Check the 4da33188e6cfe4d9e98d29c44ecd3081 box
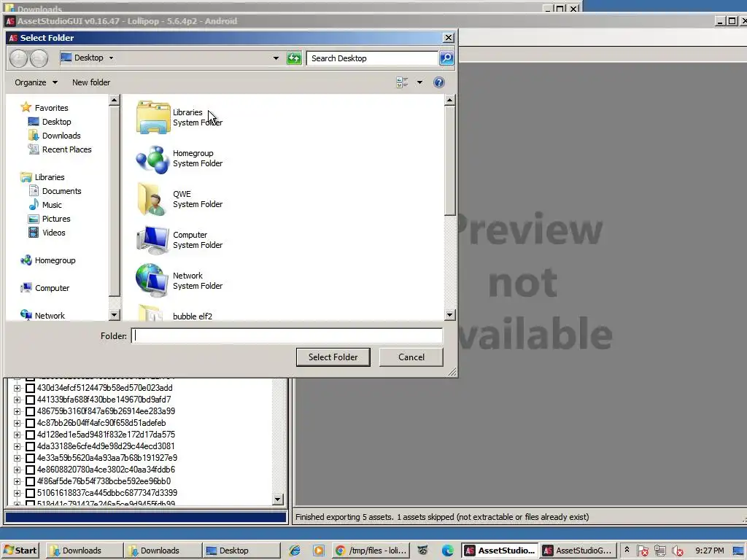 point(30,446)
